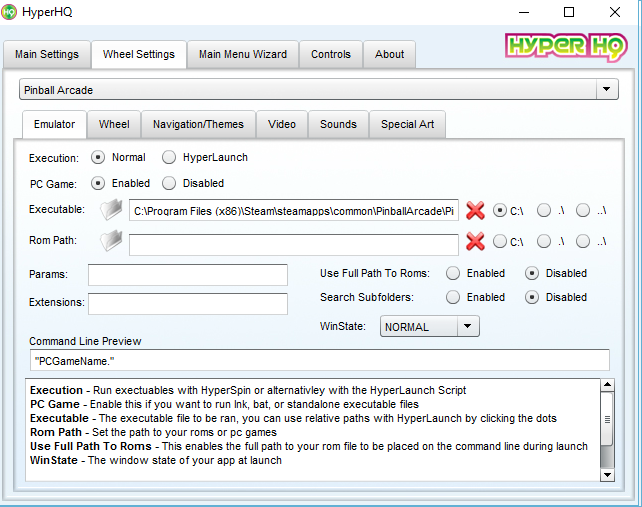Enable Search Subfolders option
This screenshot has height=507, width=642.
click(453, 297)
